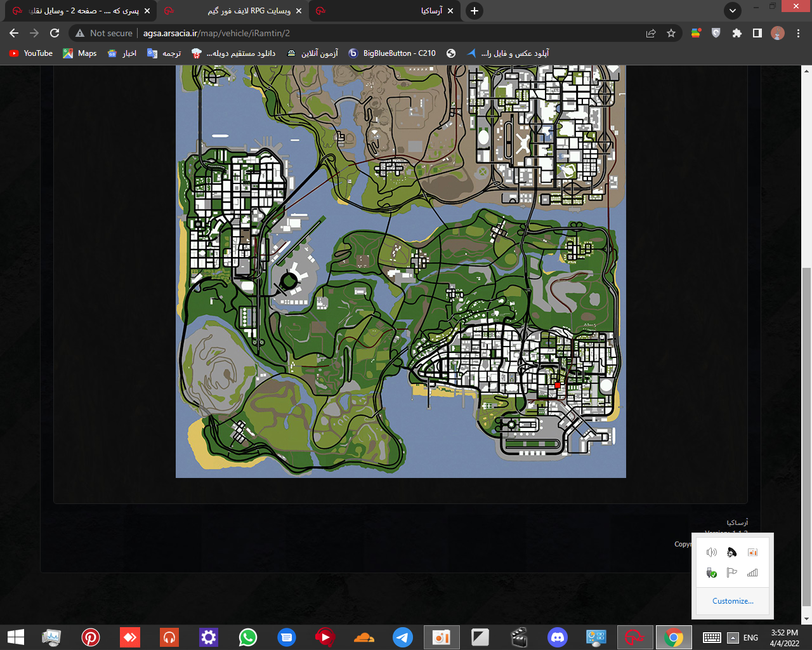Open the purple gear app on taskbar
This screenshot has height=650, width=812.
tap(209, 637)
